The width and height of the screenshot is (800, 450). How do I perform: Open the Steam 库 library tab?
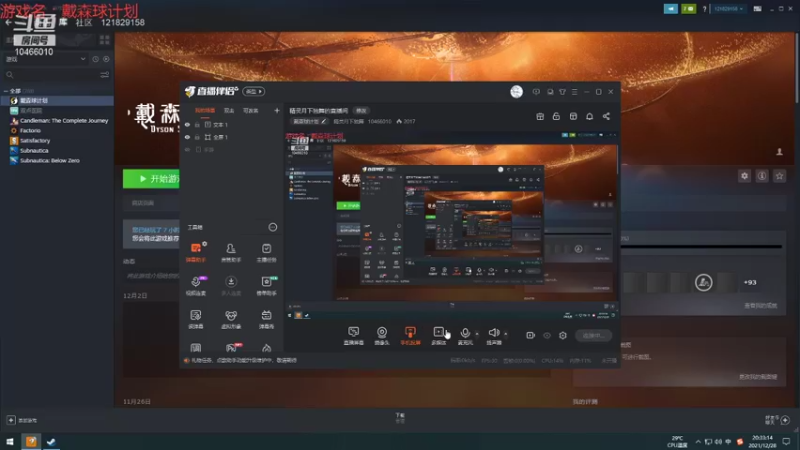point(63,22)
